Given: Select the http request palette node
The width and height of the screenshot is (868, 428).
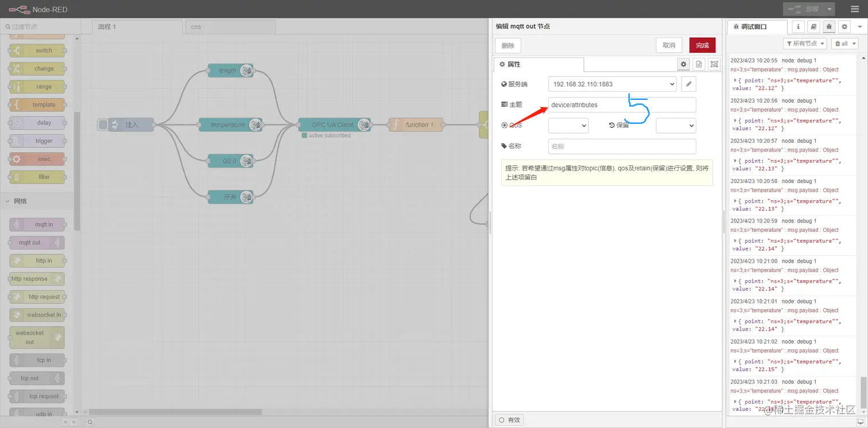Looking at the screenshot, I should 37,297.
